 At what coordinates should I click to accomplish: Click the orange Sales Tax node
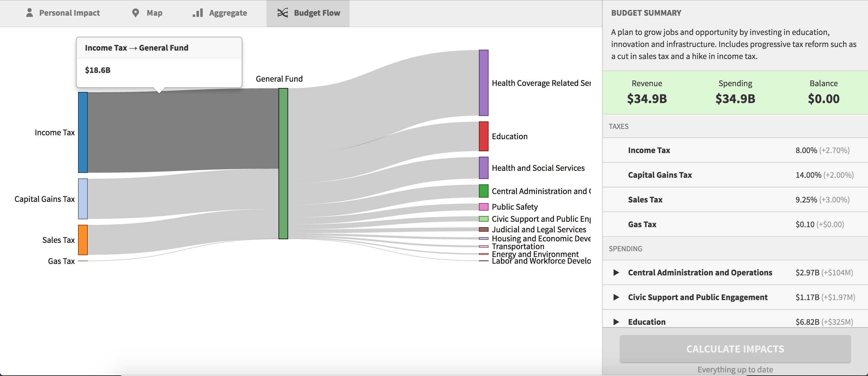(x=83, y=240)
